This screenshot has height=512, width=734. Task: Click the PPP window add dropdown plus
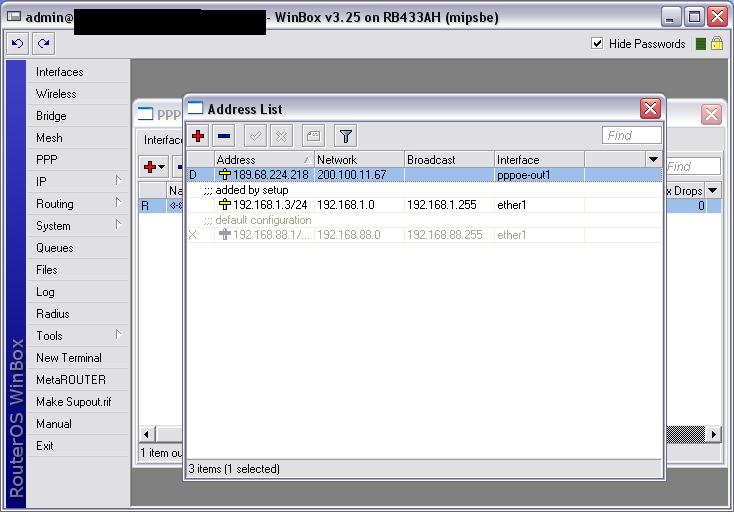tap(154, 167)
